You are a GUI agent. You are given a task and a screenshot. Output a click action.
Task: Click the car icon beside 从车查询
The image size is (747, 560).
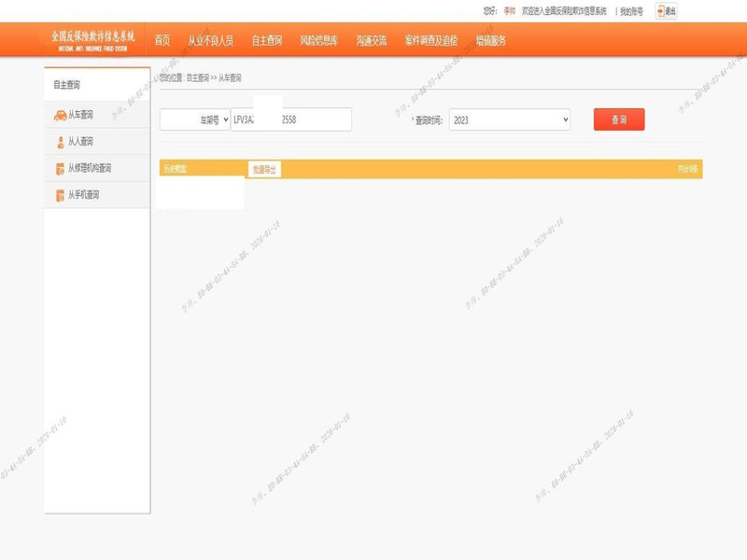tap(60, 115)
